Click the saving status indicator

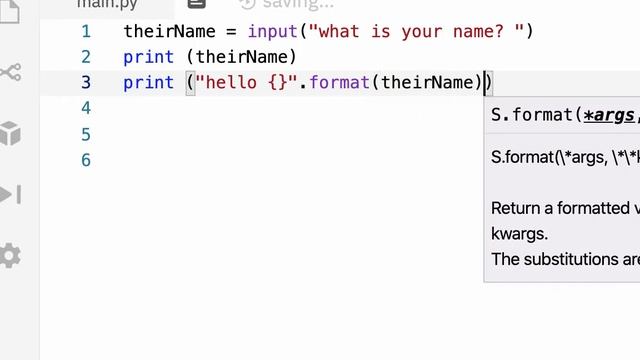pos(287,4)
